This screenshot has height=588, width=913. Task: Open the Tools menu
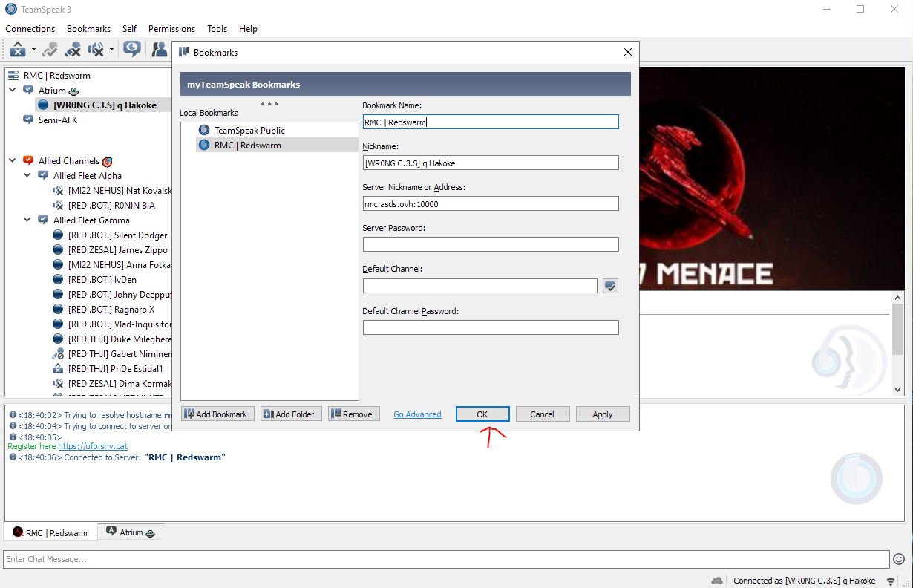point(217,29)
